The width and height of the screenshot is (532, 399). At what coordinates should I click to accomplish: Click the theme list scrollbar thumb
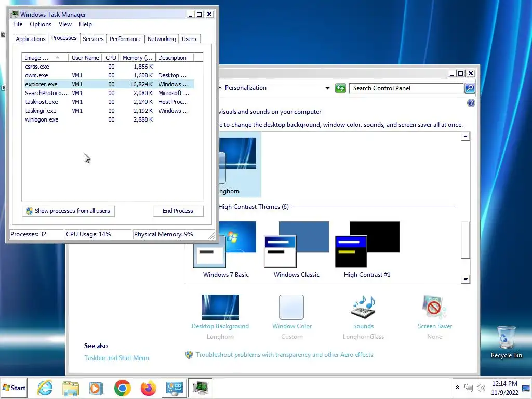point(465,240)
